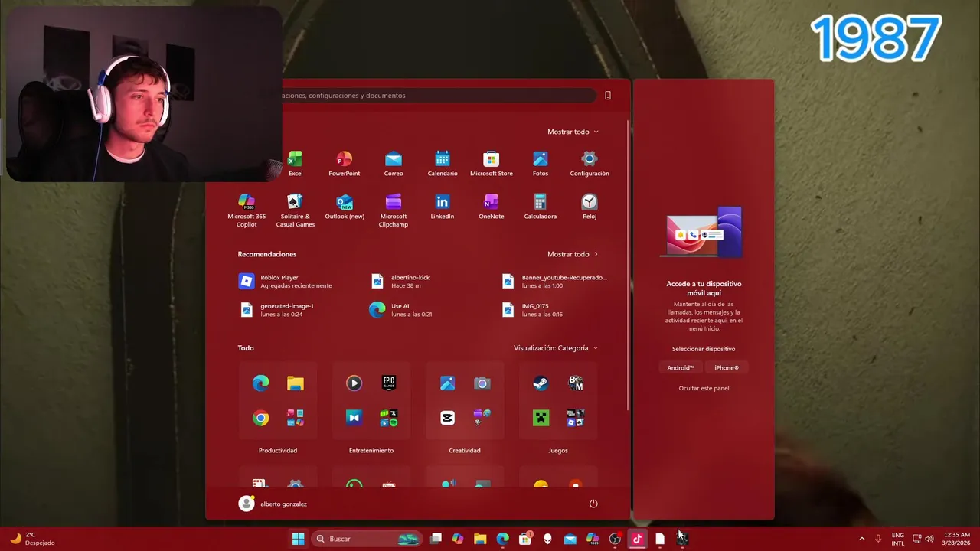
Task: Toggle phone panel icon beside search
Action: (x=608, y=96)
